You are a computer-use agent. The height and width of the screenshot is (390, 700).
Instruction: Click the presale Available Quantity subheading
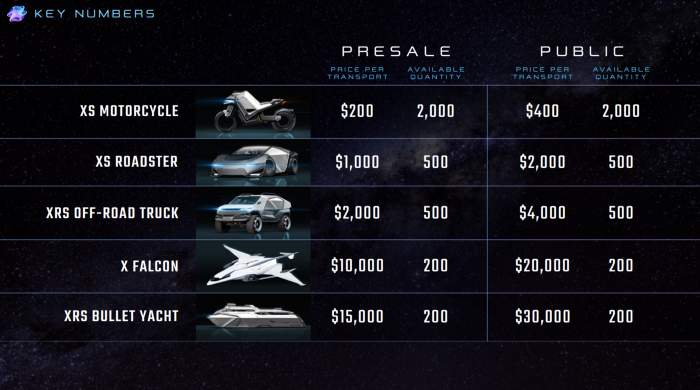click(x=436, y=73)
